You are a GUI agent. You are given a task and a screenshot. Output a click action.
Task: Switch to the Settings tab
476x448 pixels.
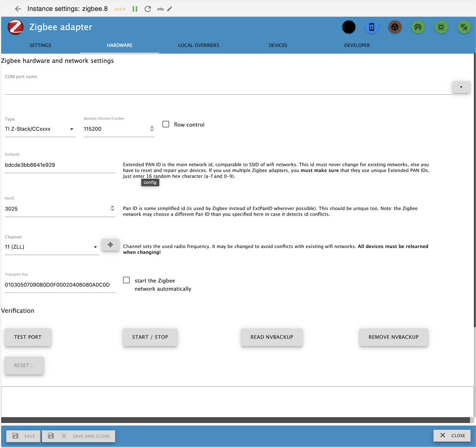[x=40, y=45]
